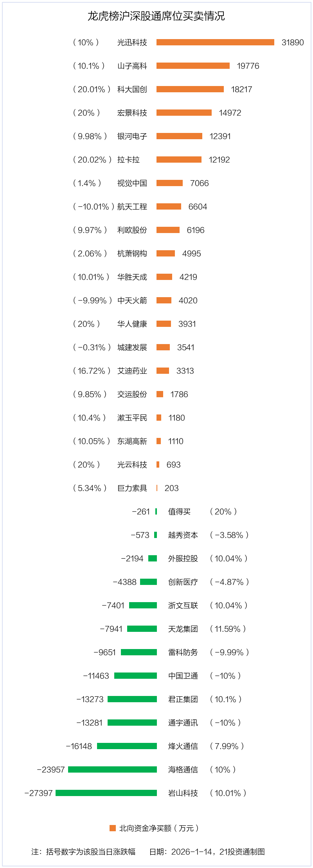Image resolution: width=313 pixels, height=868 pixels.
Task: Click the legend text 北向资金净买额（万元）
Action: [x=159, y=828]
